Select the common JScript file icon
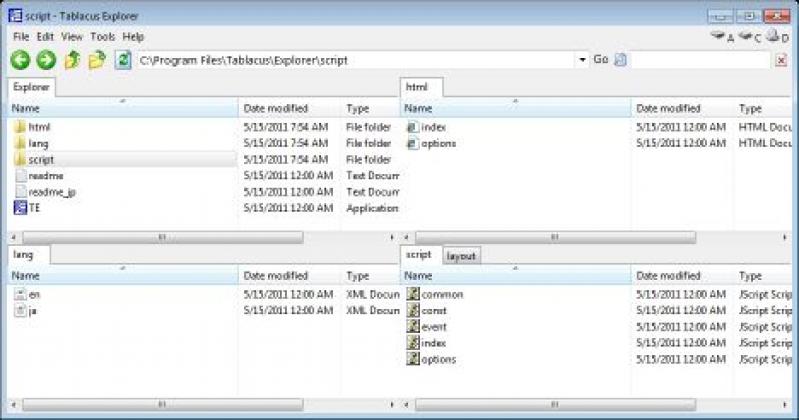Screen dimensions: 799x420 pyautogui.click(x=413, y=294)
